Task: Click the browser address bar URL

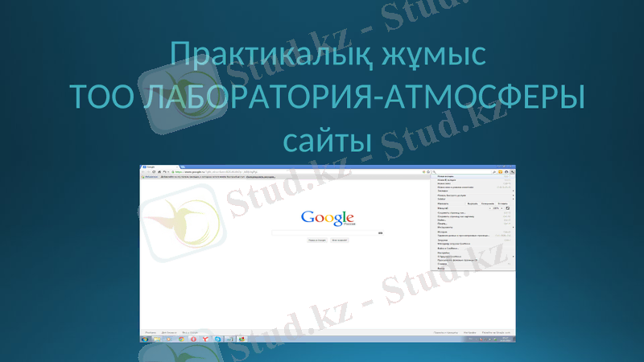Action: tap(217, 172)
